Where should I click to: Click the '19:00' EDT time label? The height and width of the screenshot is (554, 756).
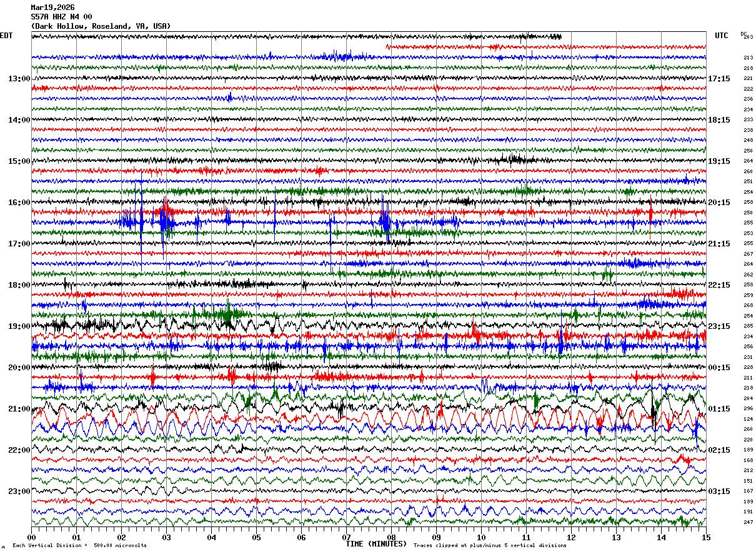pos(19,326)
